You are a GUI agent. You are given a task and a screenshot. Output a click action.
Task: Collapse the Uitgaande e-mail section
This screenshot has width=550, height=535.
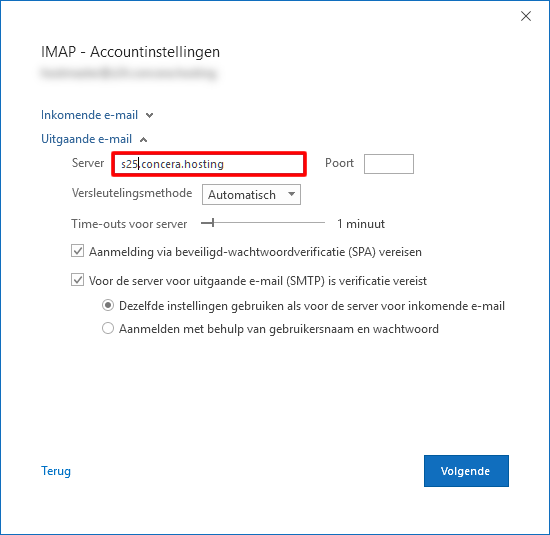tap(94, 139)
